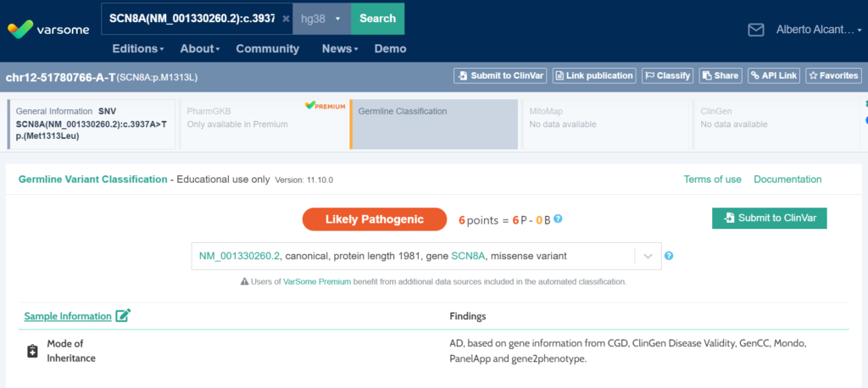The image size is (868, 388).
Task: Select the Germline Classification tab
Action: coord(433,124)
